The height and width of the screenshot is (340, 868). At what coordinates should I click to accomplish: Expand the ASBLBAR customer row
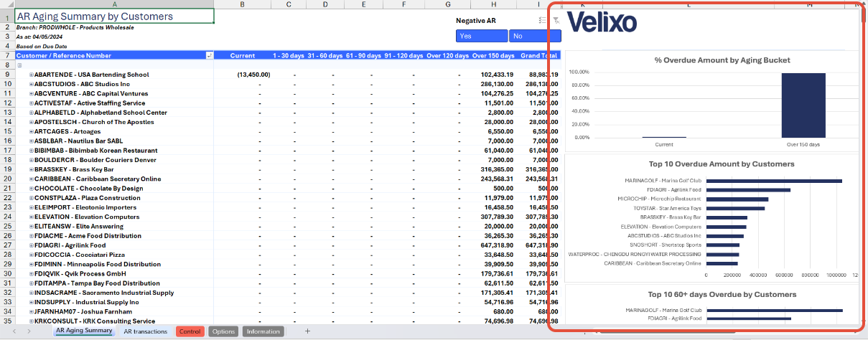(x=31, y=141)
